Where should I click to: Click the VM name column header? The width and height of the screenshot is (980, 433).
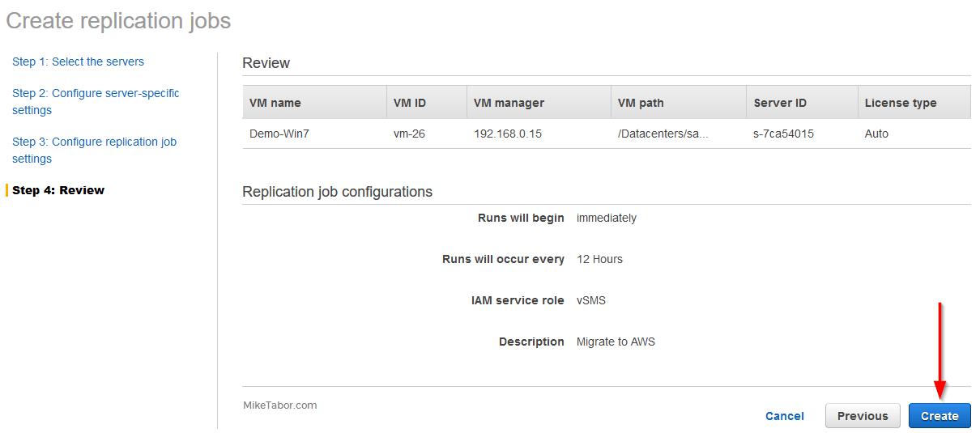point(314,103)
